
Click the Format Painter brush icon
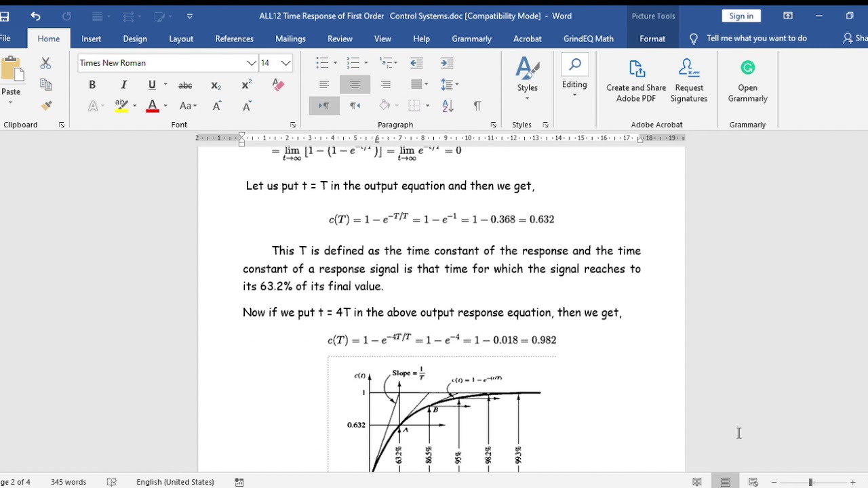46,106
